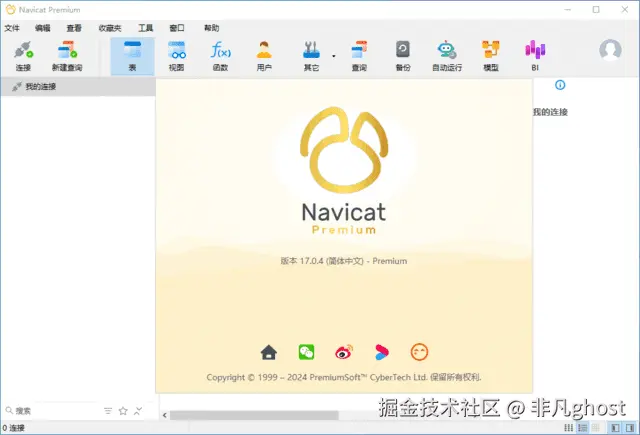Expand the dropdown arrow beside 其它
Viewport: 640px width, 435px height.
[x=333, y=56]
